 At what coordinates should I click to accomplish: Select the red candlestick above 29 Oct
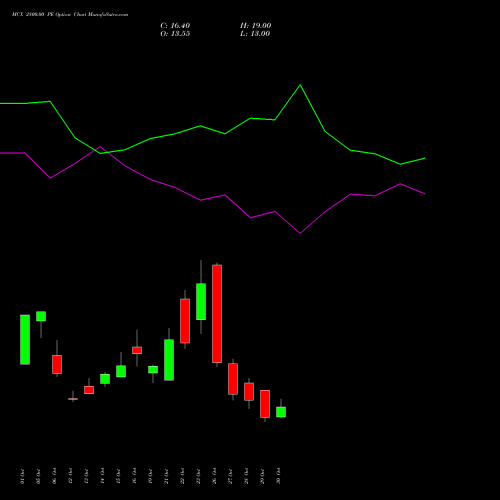tap(265, 404)
